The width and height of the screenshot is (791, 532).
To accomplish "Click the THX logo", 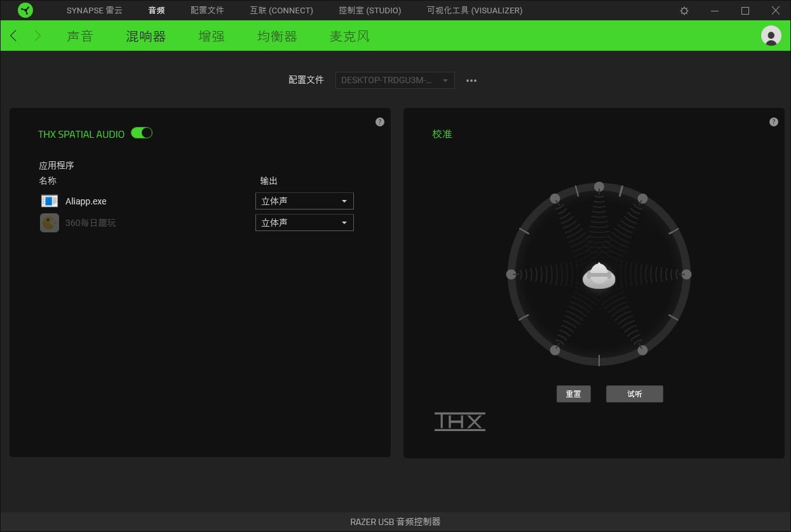I will point(460,422).
